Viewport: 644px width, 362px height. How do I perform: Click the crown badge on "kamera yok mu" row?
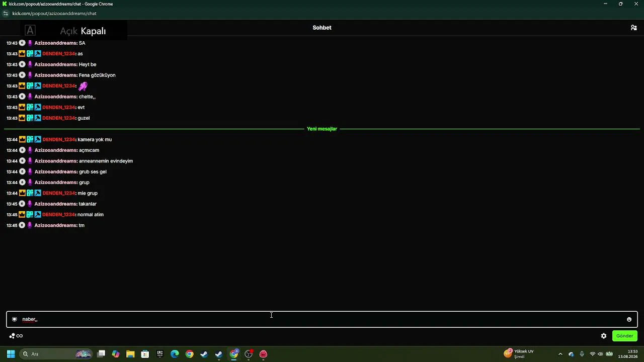pyautogui.click(x=22, y=139)
